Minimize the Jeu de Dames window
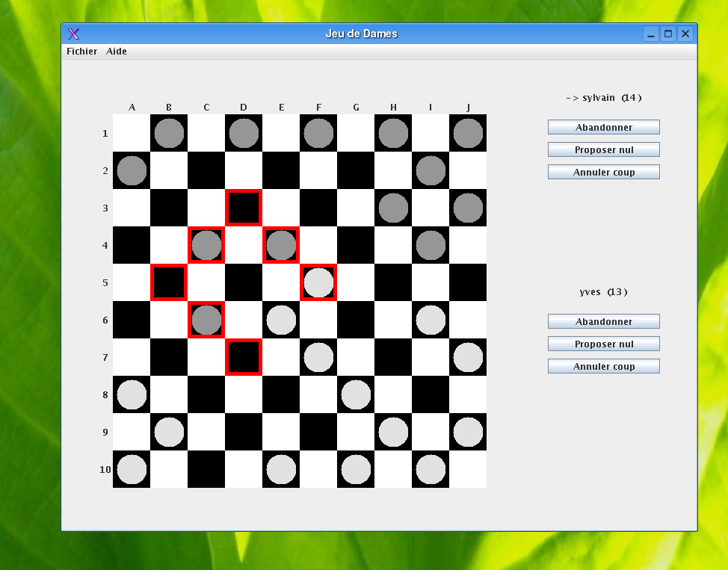Screen dimensions: 728x570 coord(651,34)
